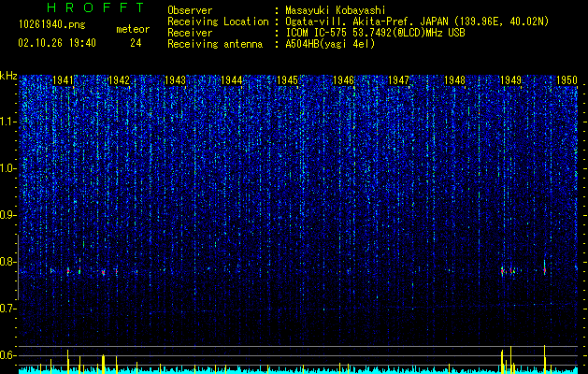Click the 0.8 kHz axis label

pyautogui.click(x=8, y=262)
